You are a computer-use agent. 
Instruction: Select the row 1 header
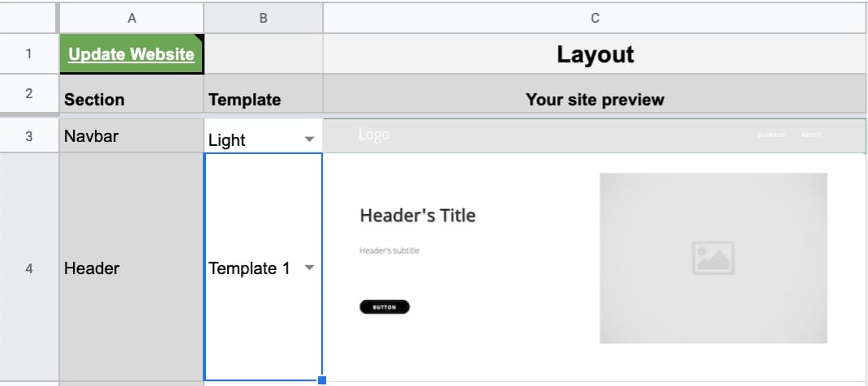(x=29, y=54)
